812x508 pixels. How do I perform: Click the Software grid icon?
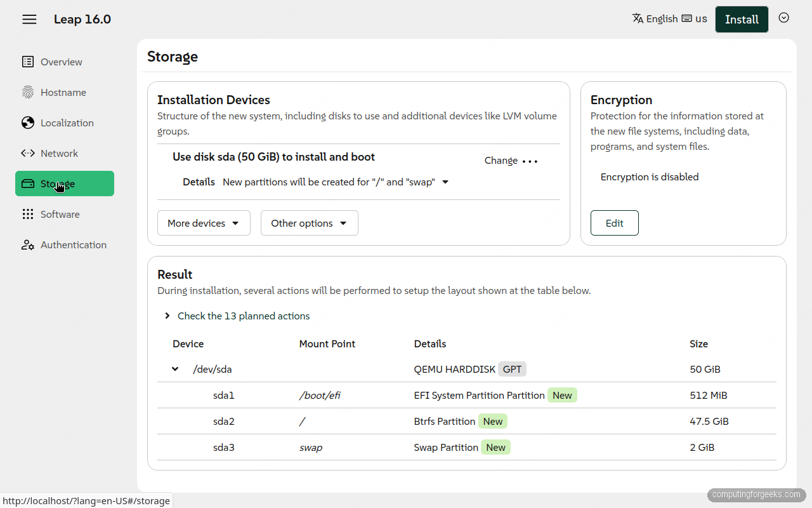(x=28, y=214)
